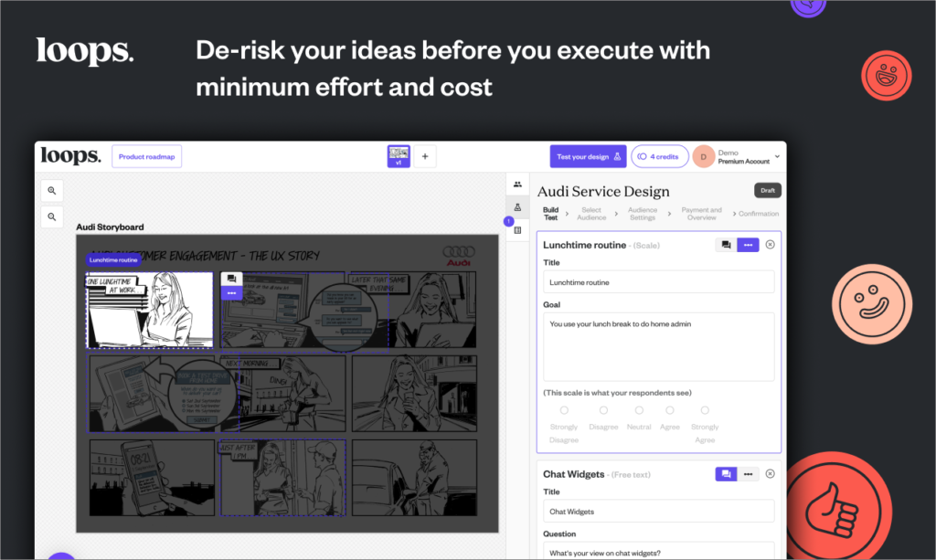Click the zoom in magnifier icon
Screen dimensions: 936x560
52,191
